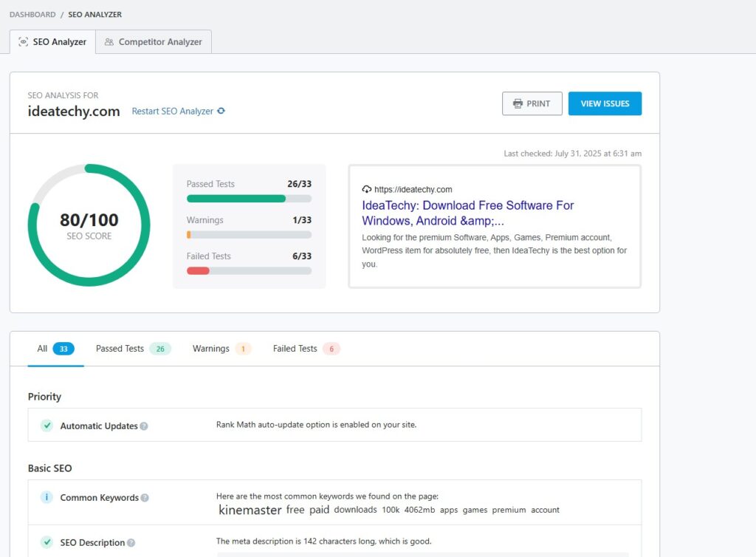The height and width of the screenshot is (557, 756).
Task: Open View Issues
Action: 605,103
